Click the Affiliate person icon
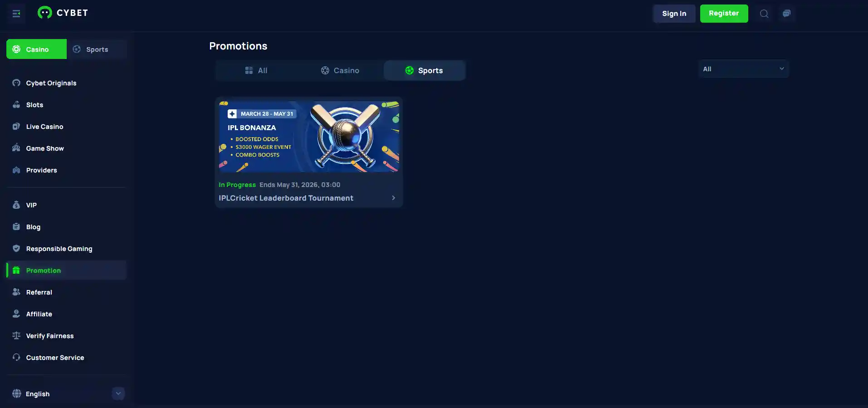This screenshot has width=868, height=408. tap(16, 314)
